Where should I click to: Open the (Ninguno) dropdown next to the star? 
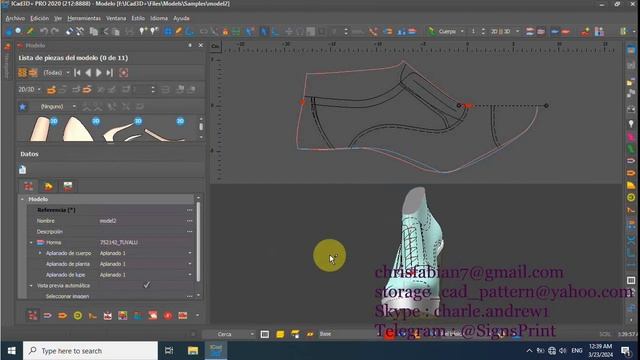[58, 107]
